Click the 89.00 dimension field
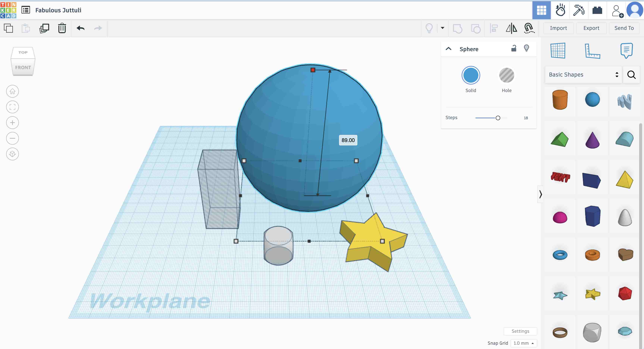The height and width of the screenshot is (349, 644). point(348,140)
